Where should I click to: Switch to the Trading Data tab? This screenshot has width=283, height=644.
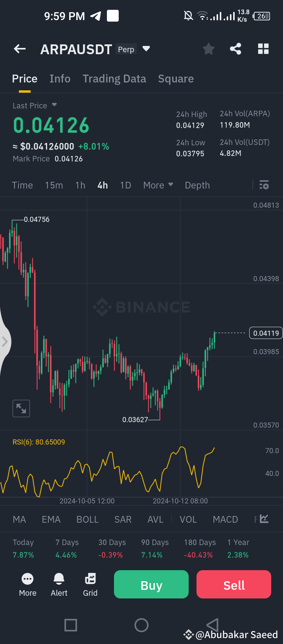tap(114, 79)
